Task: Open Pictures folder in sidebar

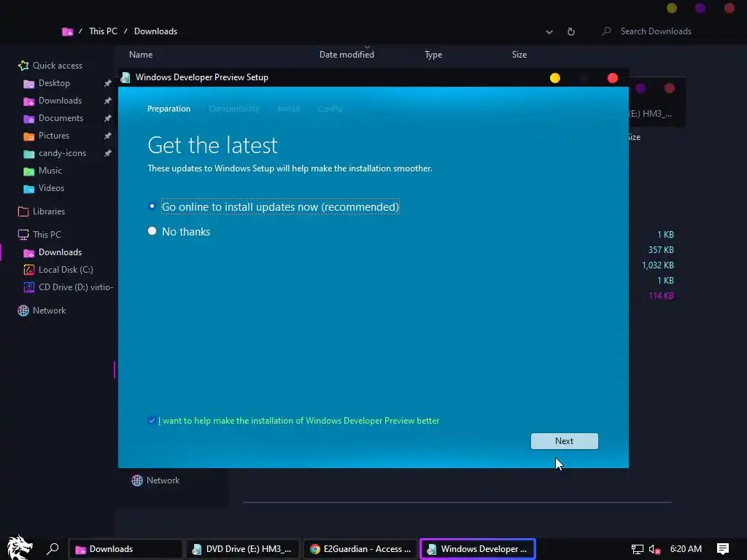Action: point(53,136)
